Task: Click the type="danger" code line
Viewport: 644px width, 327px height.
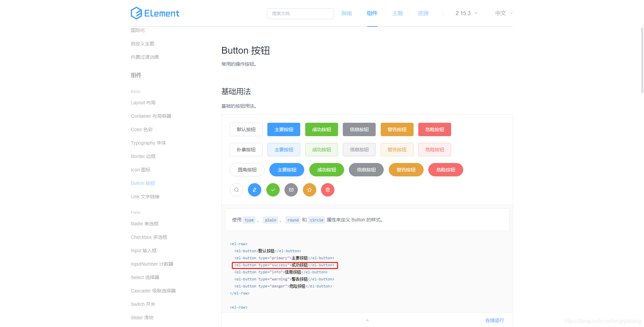Action: click(x=283, y=286)
